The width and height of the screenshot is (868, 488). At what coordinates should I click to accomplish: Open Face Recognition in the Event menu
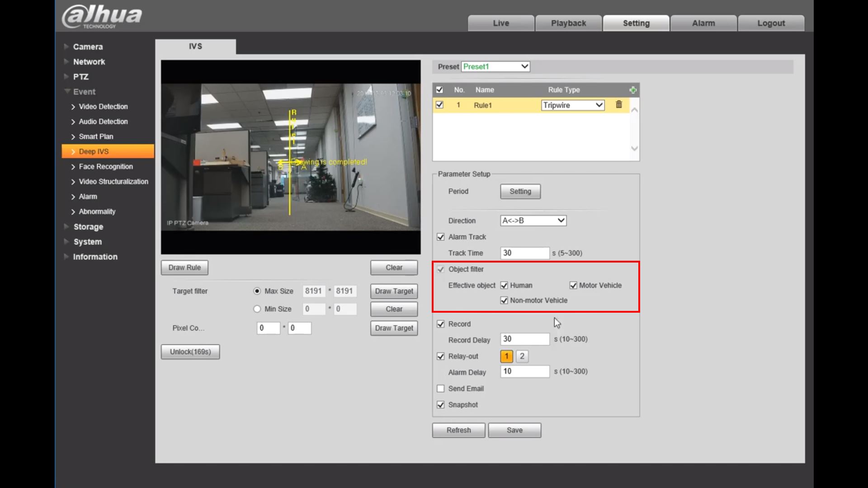tap(105, 166)
